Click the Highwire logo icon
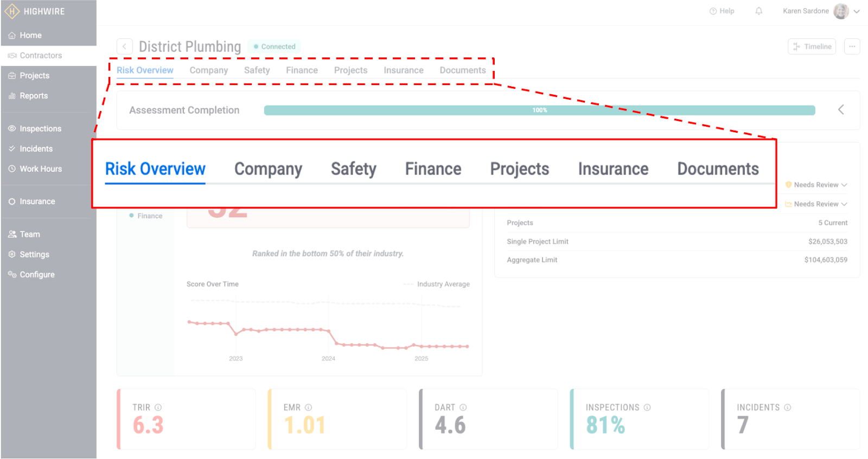Viewport: 868px width, 459px height. click(11, 11)
